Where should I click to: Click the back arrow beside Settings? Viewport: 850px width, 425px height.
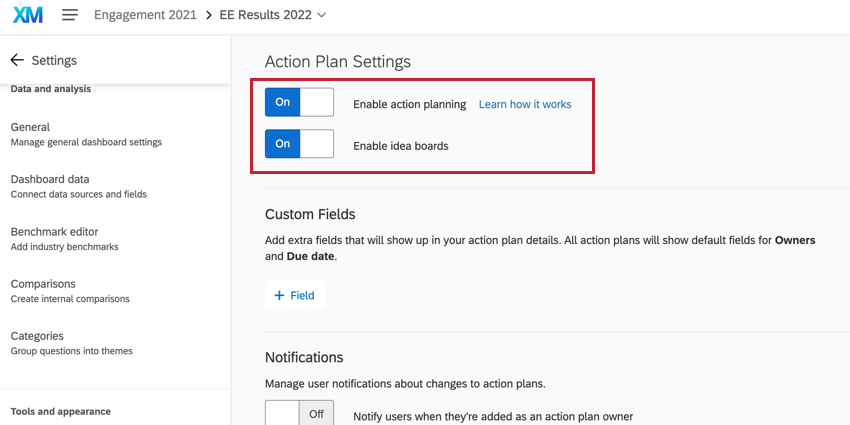pyautogui.click(x=17, y=61)
